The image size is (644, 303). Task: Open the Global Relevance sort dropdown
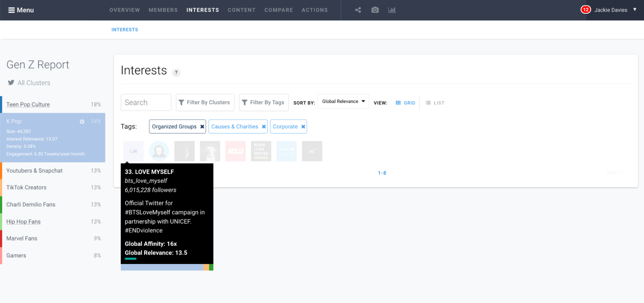tap(343, 101)
